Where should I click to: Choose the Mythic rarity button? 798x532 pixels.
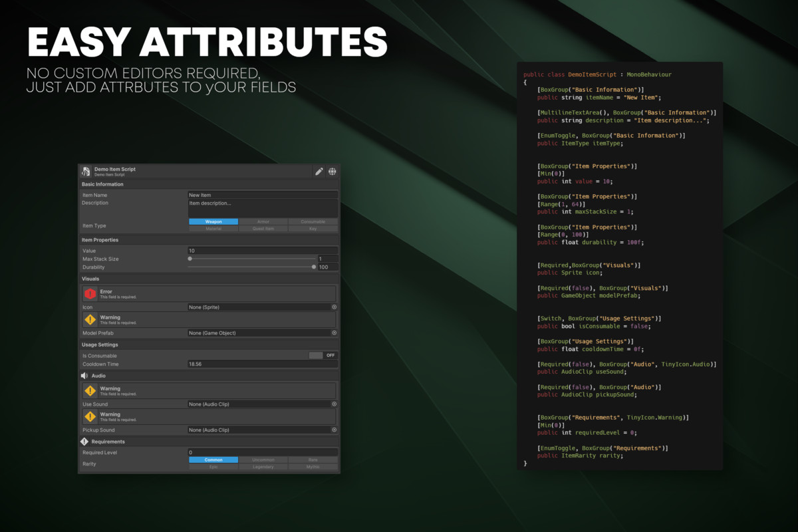pos(313,467)
